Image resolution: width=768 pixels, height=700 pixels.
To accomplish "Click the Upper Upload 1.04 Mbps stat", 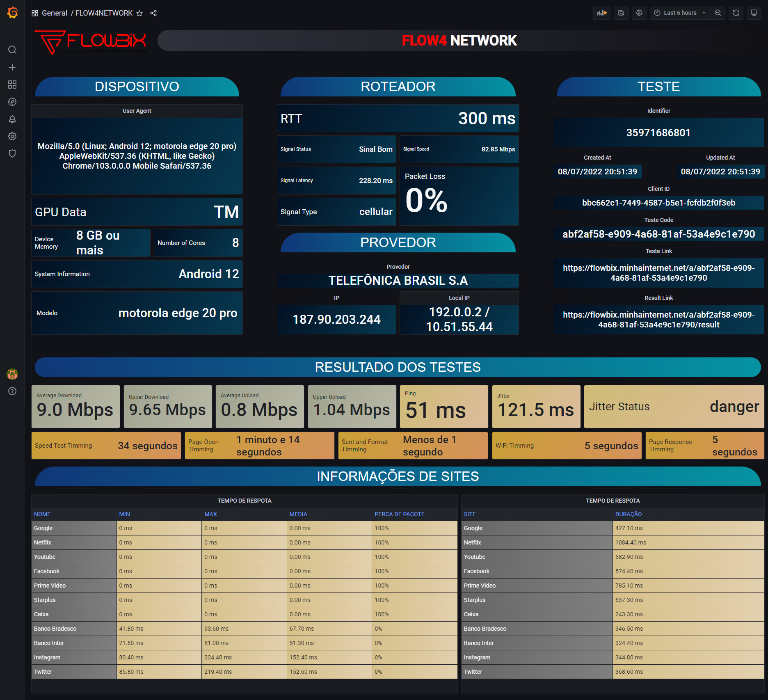I will 352,407.
